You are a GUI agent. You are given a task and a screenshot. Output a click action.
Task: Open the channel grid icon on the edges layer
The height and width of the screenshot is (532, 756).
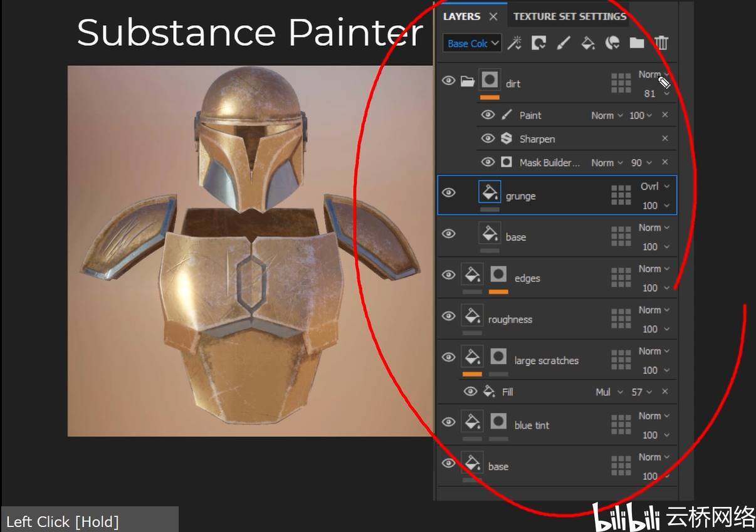621,278
